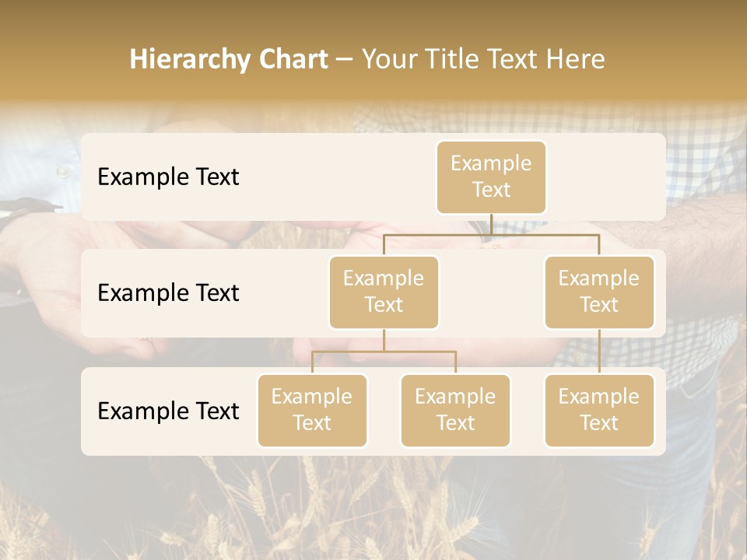Image resolution: width=747 pixels, height=560 pixels.
Task: Click the top-level root box of hierarchy
Action: tap(491, 177)
